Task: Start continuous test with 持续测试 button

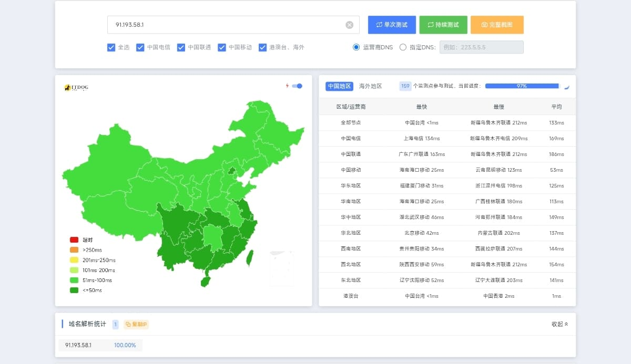Action: [443, 25]
